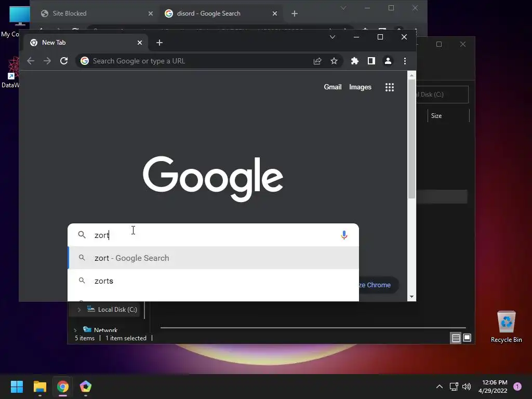
Task: Switch File Explorer to large icons view
Action: pyautogui.click(x=467, y=338)
